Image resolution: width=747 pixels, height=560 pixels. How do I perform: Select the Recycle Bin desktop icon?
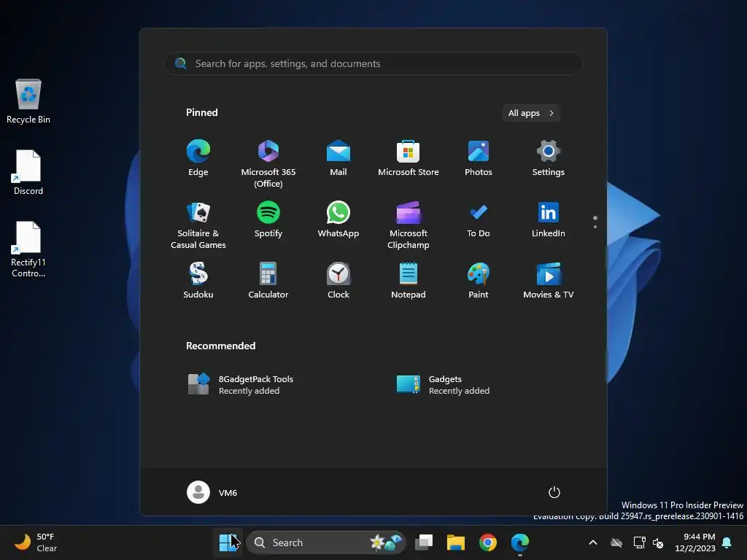click(x=28, y=101)
